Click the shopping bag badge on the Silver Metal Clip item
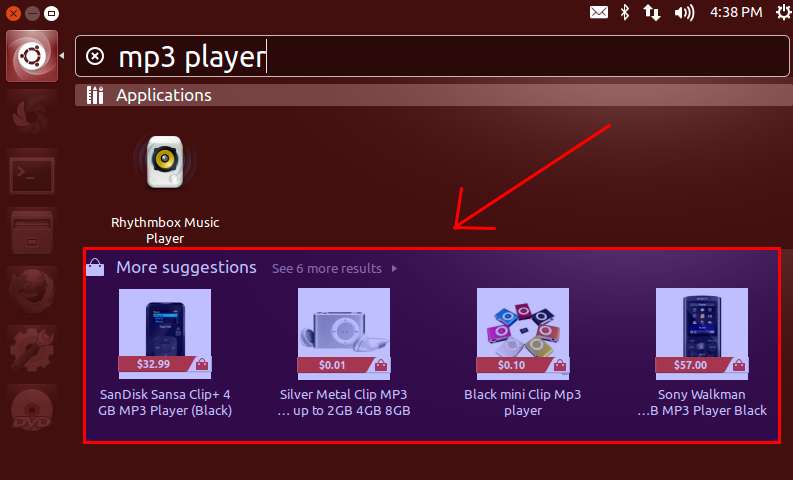Viewport: 793px width, 480px height. 381,365
